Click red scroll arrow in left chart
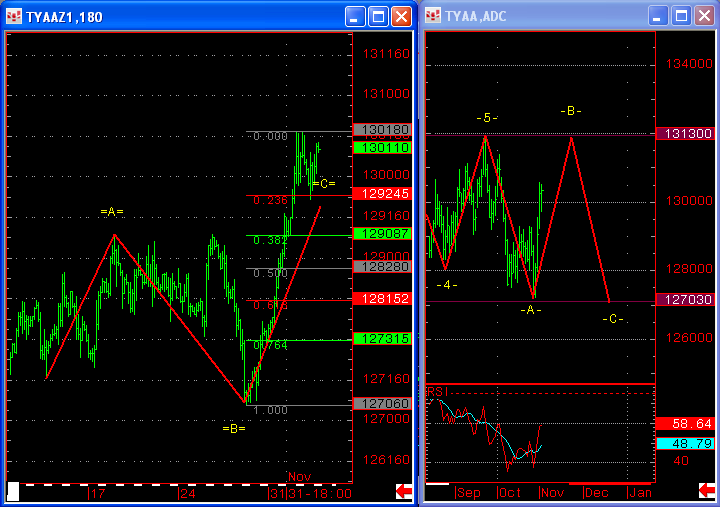This screenshot has width=720, height=507. [403, 490]
